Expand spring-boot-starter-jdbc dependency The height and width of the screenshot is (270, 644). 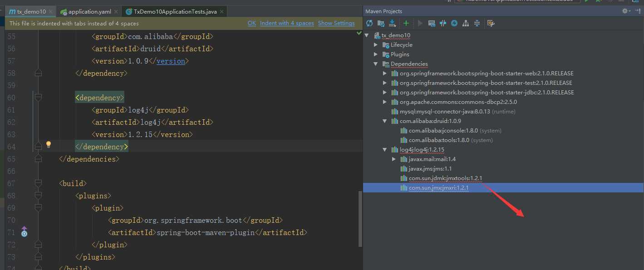click(x=385, y=93)
